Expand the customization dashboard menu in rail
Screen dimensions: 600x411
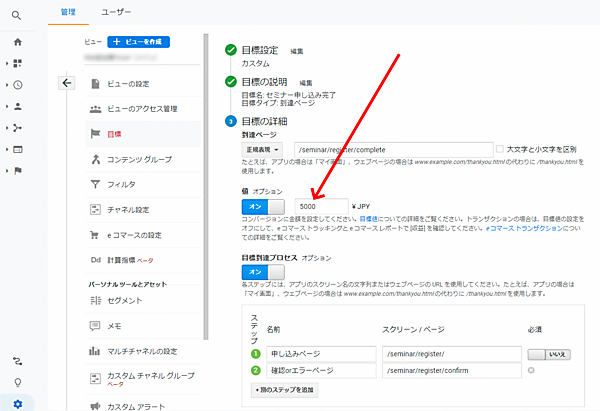coord(17,63)
